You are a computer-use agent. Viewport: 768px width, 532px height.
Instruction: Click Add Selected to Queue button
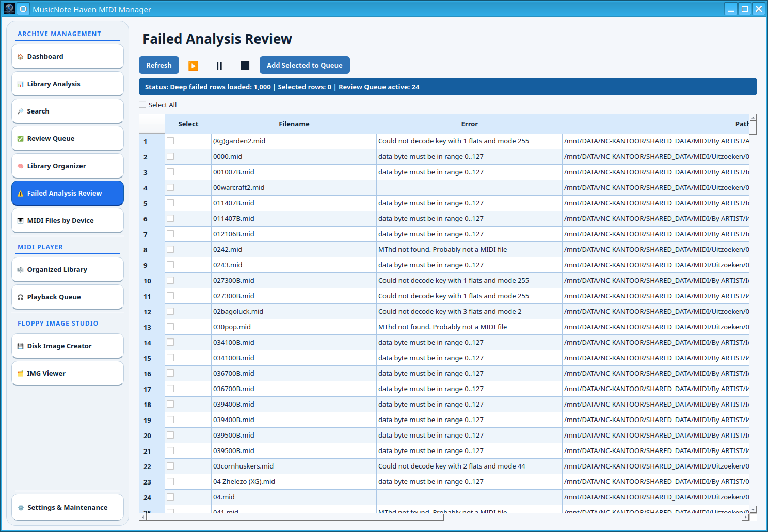pos(305,66)
